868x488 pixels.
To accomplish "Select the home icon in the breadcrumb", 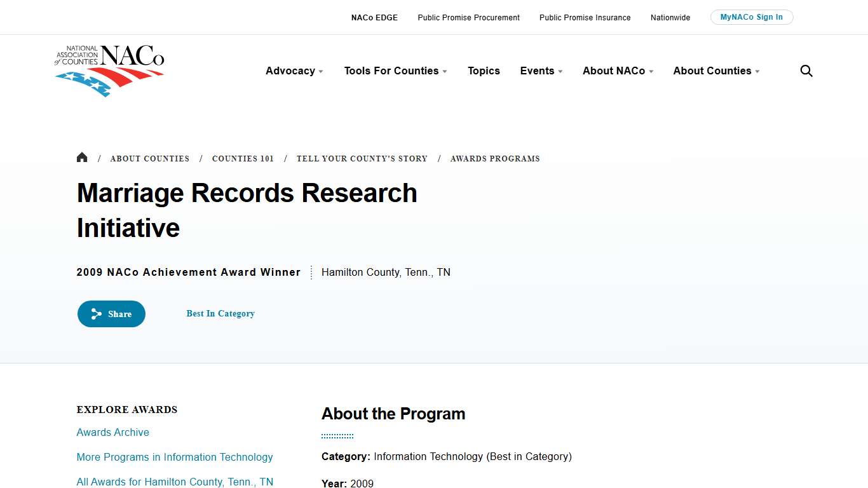I will tap(82, 157).
